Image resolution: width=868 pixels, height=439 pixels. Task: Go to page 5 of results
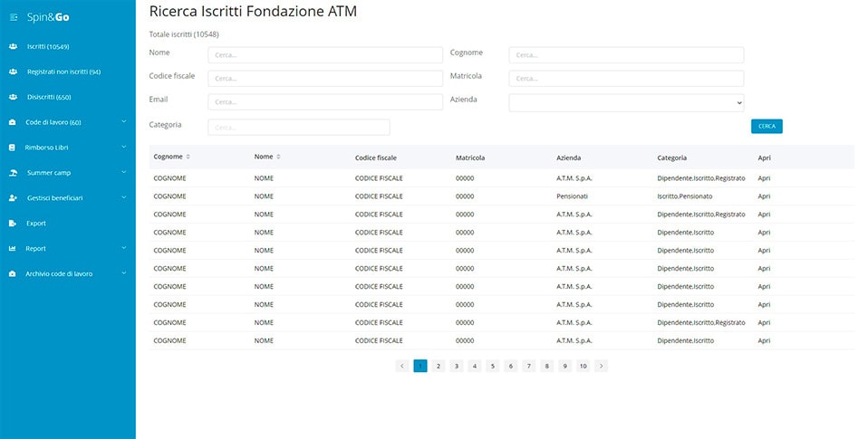pyautogui.click(x=493, y=366)
